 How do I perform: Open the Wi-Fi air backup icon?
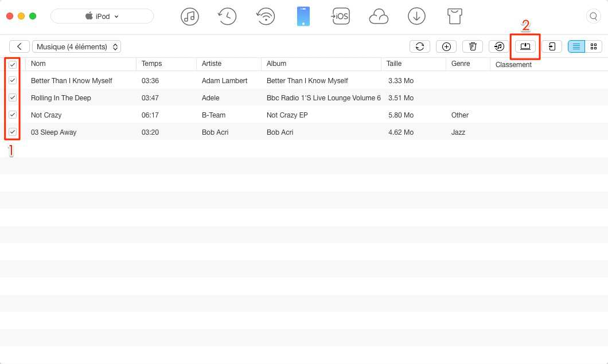click(266, 17)
